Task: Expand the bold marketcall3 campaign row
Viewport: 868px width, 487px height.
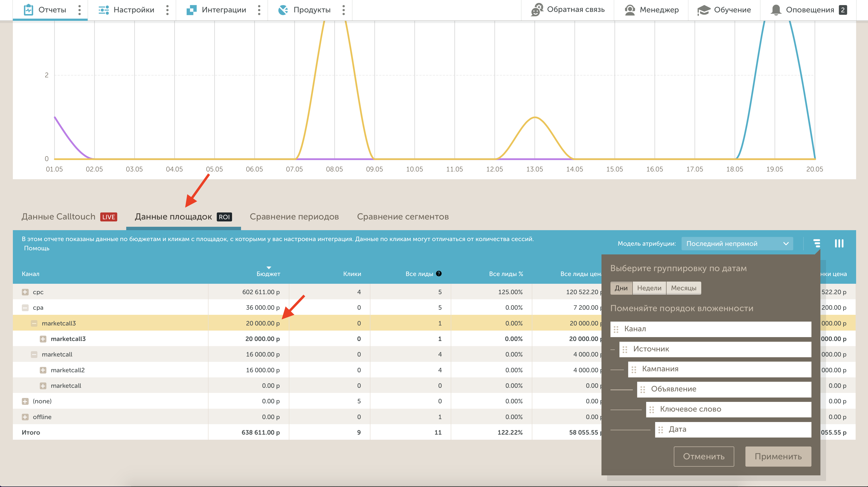Action: coord(43,339)
